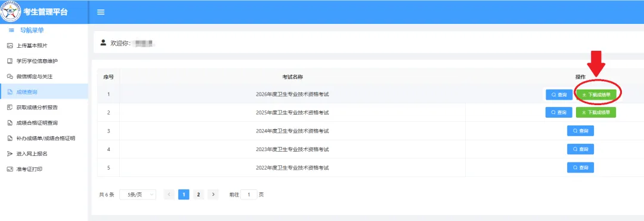Click the card icon beside 准考证打印
Image resolution: width=644 pixels, height=221 pixels.
(10, 169)
